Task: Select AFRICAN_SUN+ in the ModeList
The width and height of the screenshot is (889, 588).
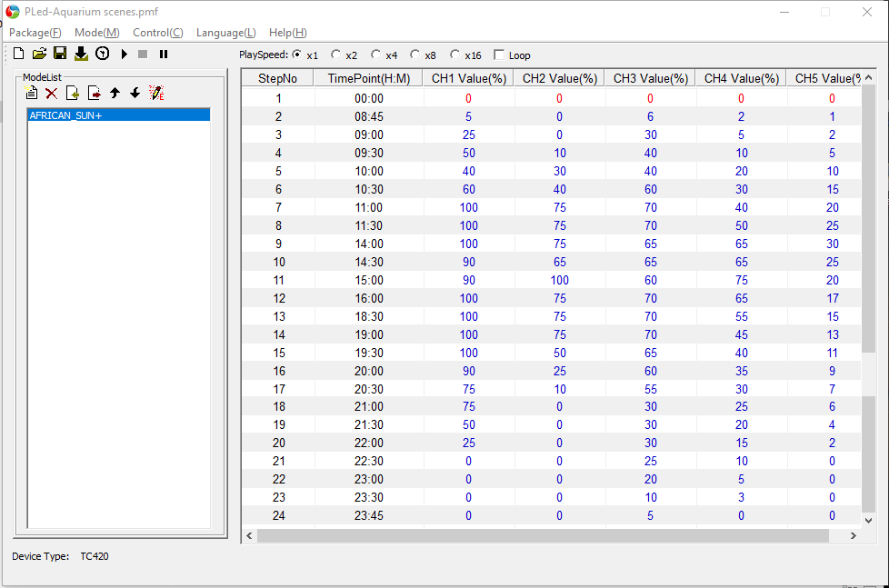Action: (x=119, y=115)
